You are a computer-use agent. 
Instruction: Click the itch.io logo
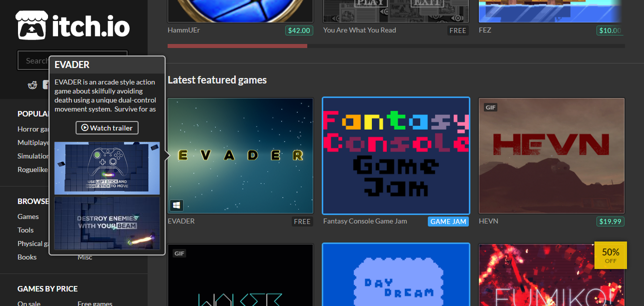click(73, 25)
